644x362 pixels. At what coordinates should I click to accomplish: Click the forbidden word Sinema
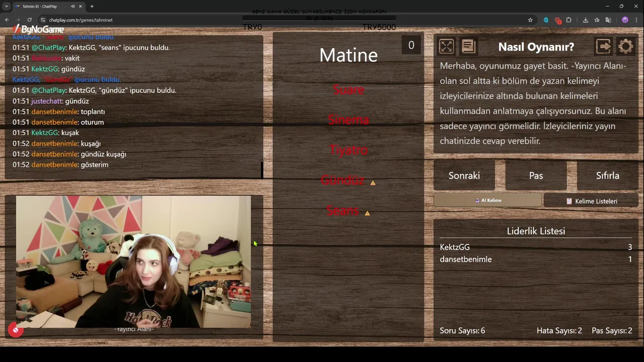(x=348, y=120)
